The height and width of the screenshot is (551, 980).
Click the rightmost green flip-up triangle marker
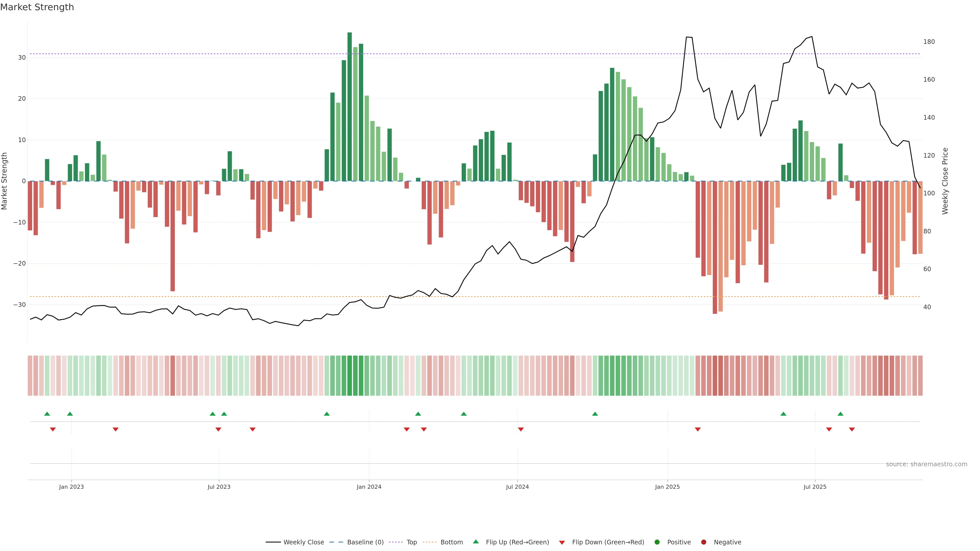tap(840, 414)
